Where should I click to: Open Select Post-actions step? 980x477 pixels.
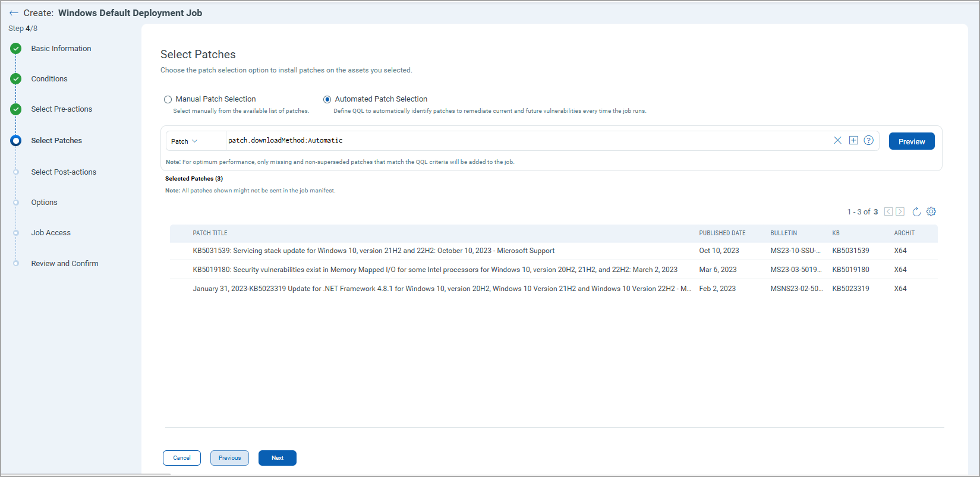click(x=64, y=172)
